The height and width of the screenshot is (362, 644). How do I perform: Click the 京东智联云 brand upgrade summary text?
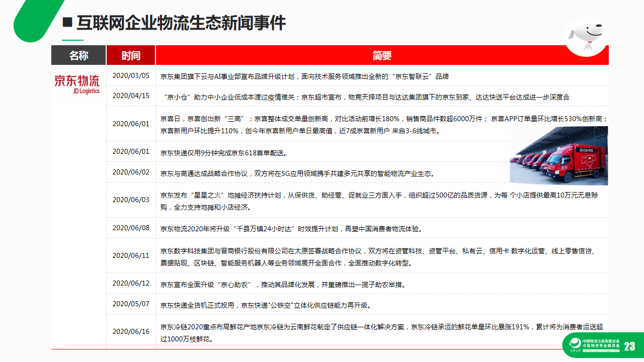tap(304, 77)
